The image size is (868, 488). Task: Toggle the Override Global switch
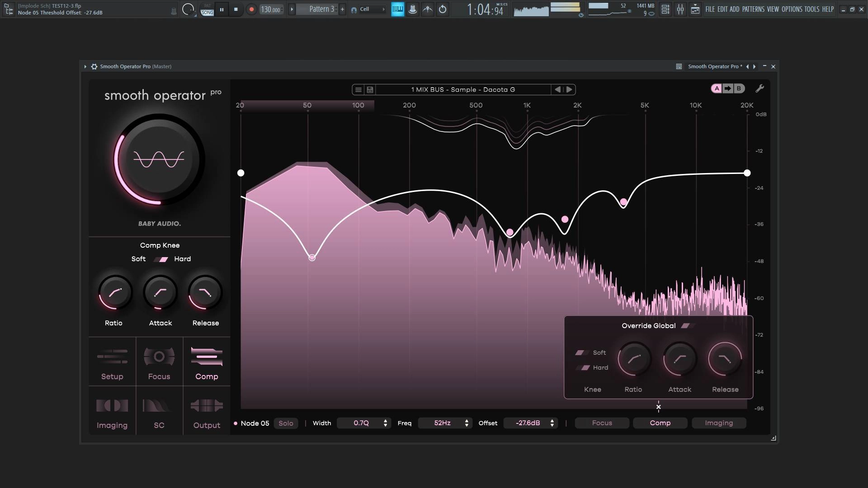(688, 326)
